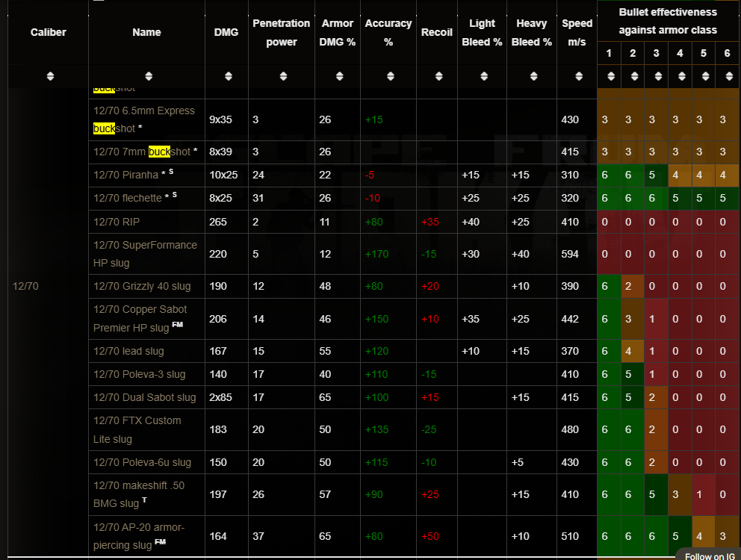Viewport: 741px width, 560px height.
Task: Sort by Speed m/s arrows
Action: pos(577,76)
